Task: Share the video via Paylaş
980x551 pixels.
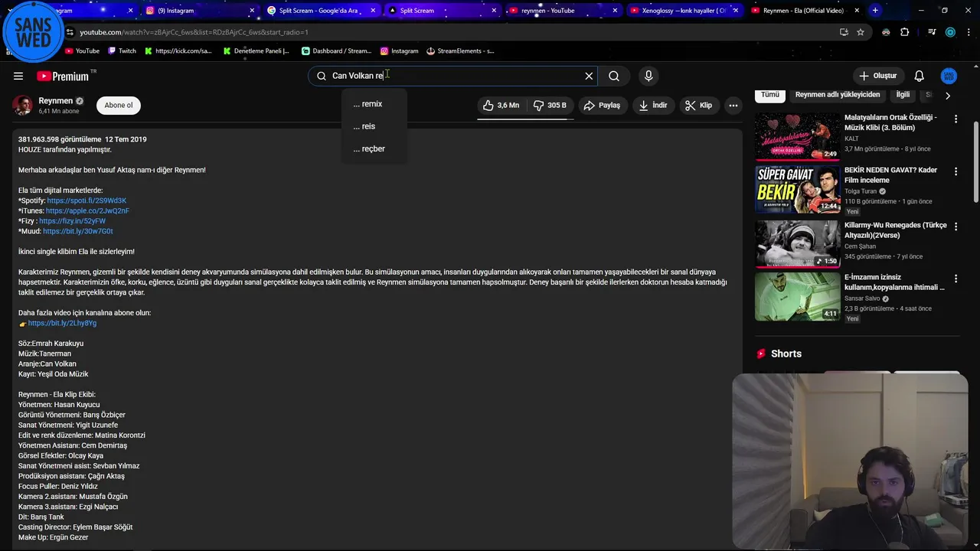Action: pyautogui.click(x=602, y=106)
